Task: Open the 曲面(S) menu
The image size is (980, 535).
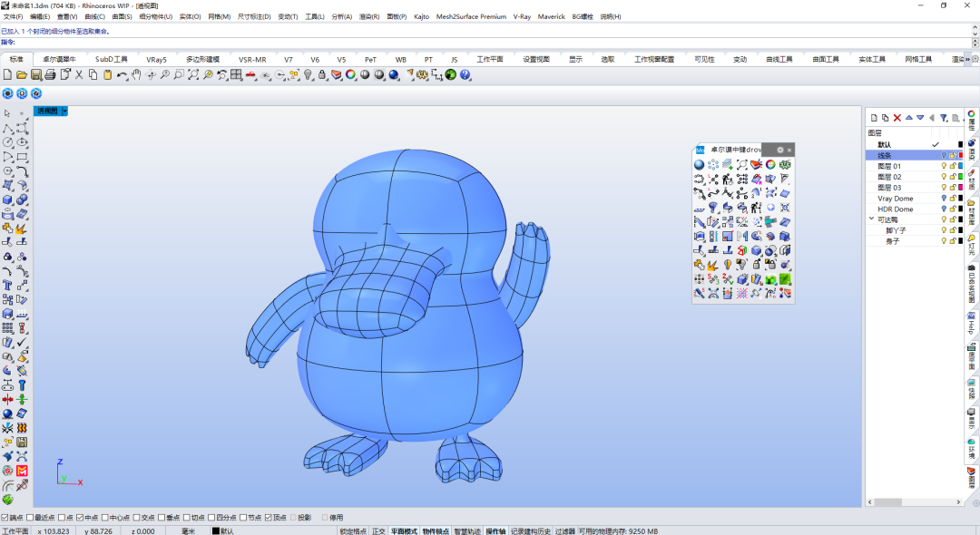Action: coord(122,17)
